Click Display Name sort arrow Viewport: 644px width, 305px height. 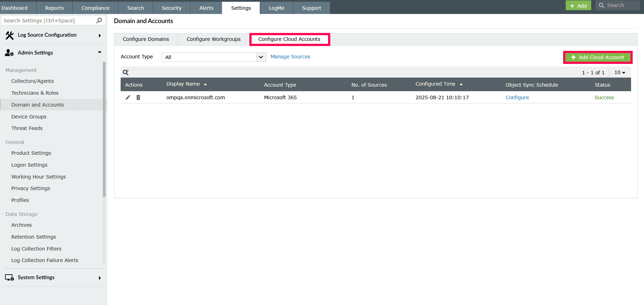205,84
